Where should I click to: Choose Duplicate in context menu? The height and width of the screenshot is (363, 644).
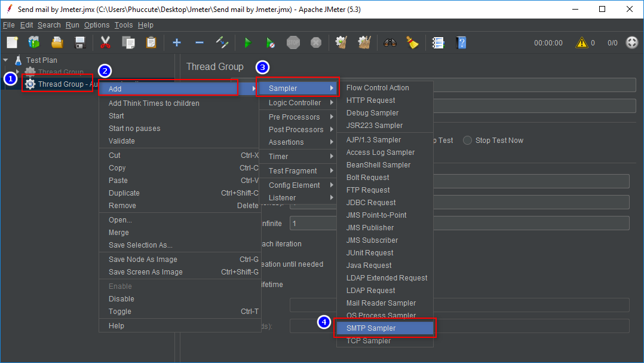tap(180, 193)
